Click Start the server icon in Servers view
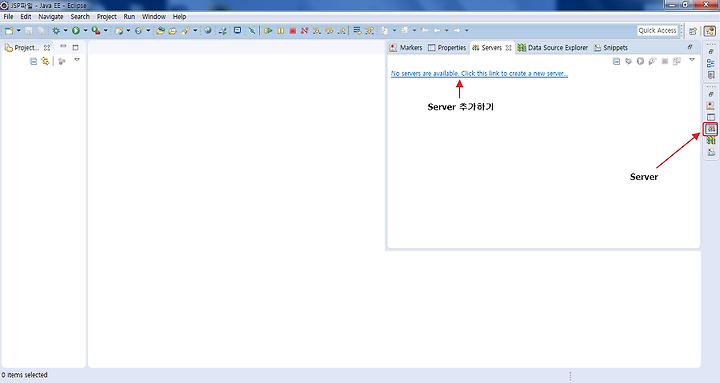This screenshot has height=383, width=720. click(640, 61)
